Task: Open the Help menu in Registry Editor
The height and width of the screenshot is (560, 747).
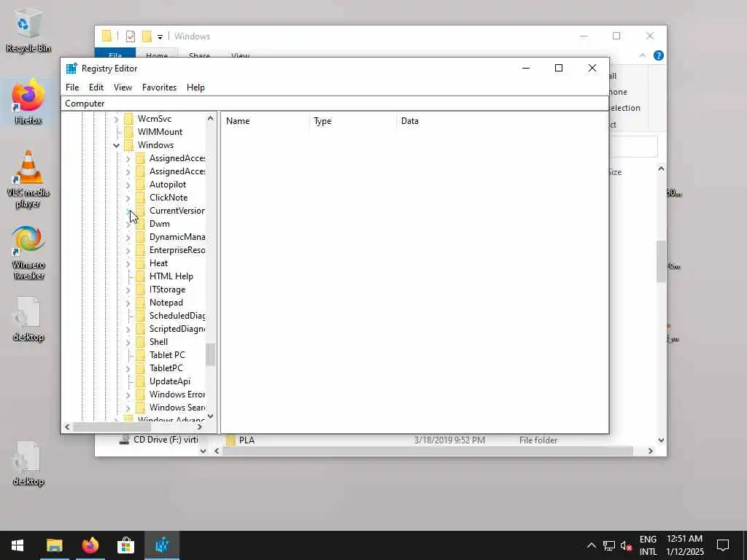Action: tap(196, 87)
